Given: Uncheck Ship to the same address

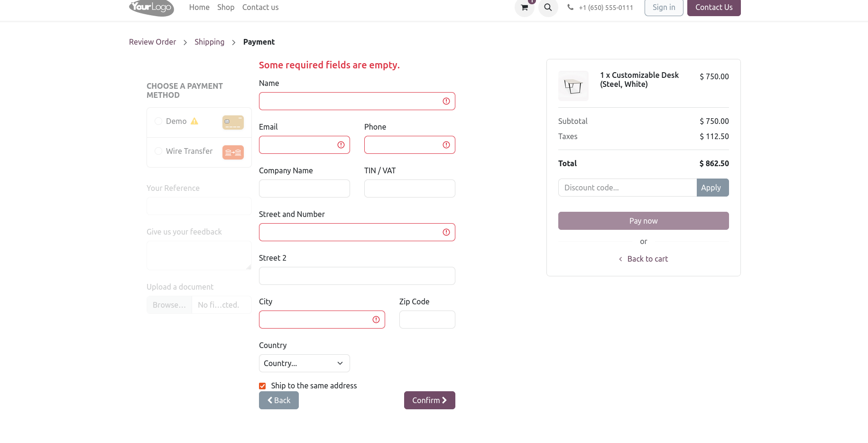Looking at the screenshot, I should pos(262,386).
